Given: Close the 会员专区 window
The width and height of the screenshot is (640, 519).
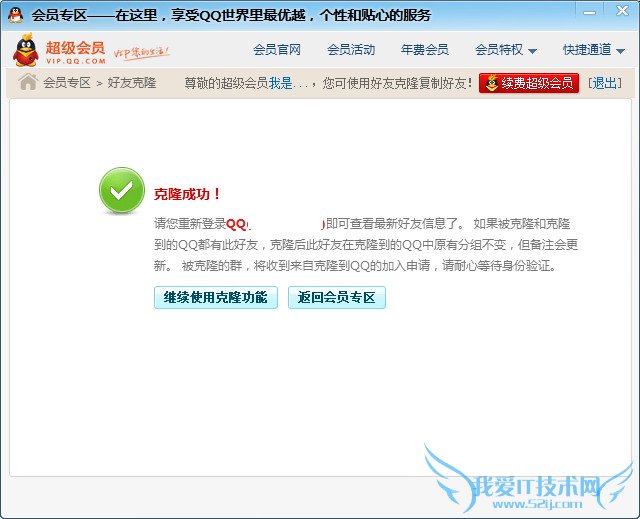Looking at the screenshot, I should 622,11.
